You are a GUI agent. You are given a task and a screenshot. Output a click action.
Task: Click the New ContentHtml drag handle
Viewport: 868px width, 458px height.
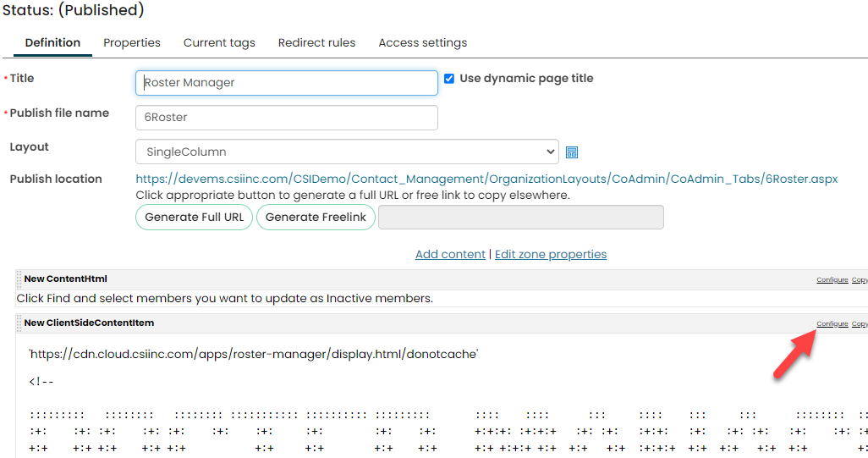pyautogui.click(x=19, y=279)
